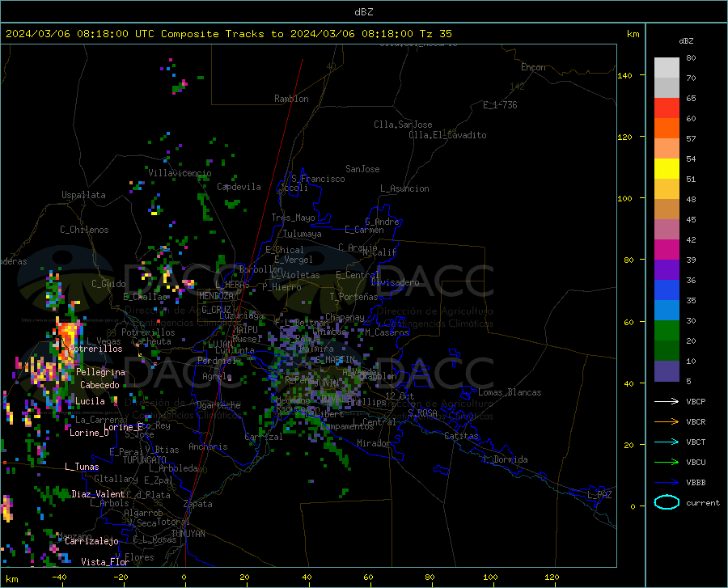Click the 'TUNUYAN' map label

pyautogui.click(x=188, y=534)
